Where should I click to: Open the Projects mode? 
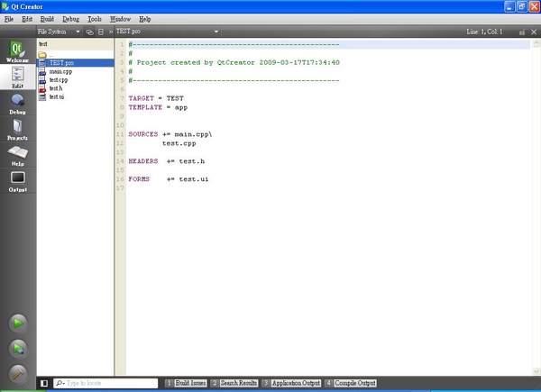(17, 130)
